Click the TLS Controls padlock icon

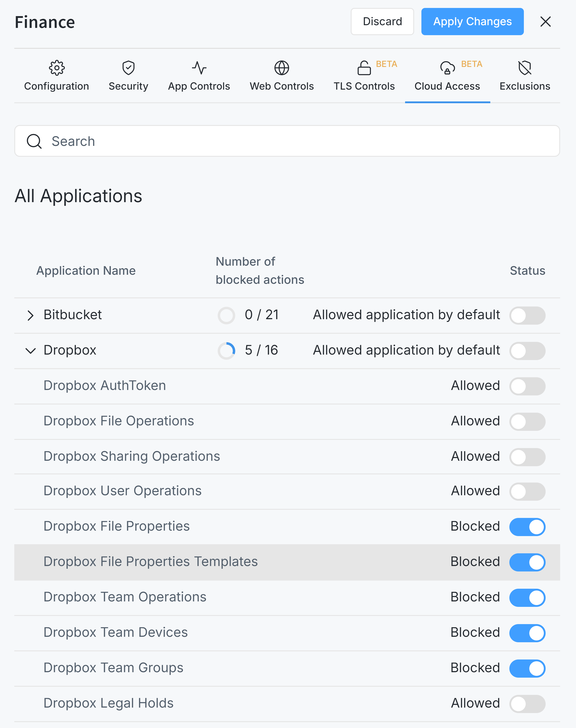[x=364, y=68]
